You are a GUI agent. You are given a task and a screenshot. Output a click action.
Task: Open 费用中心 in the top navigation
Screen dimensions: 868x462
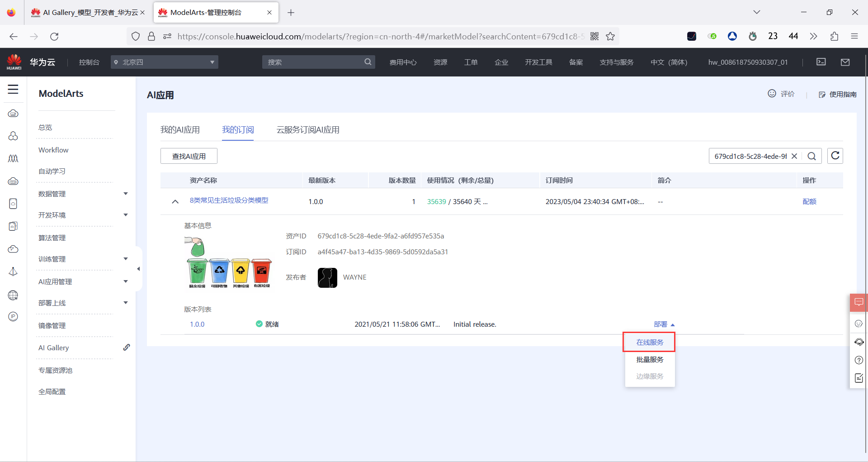403,62
